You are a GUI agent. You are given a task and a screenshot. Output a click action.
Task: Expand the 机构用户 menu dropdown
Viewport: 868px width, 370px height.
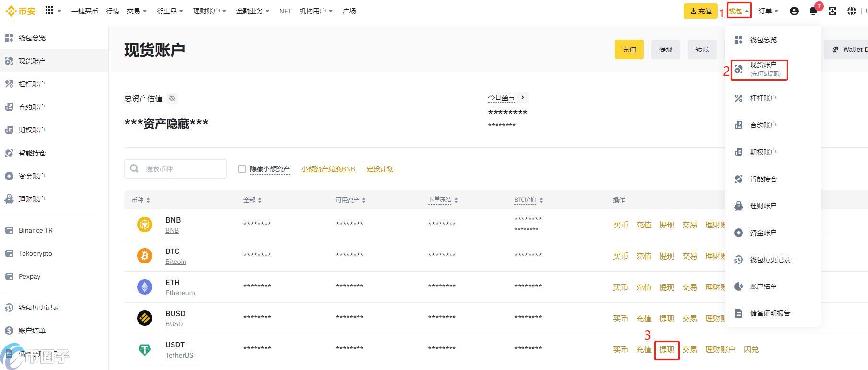tap(316, 11)
